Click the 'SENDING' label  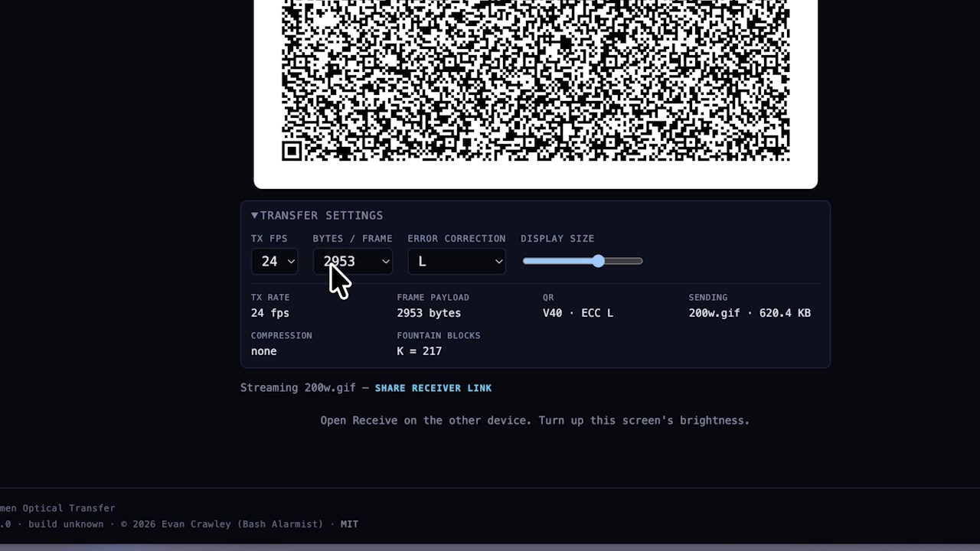[708, 298]
